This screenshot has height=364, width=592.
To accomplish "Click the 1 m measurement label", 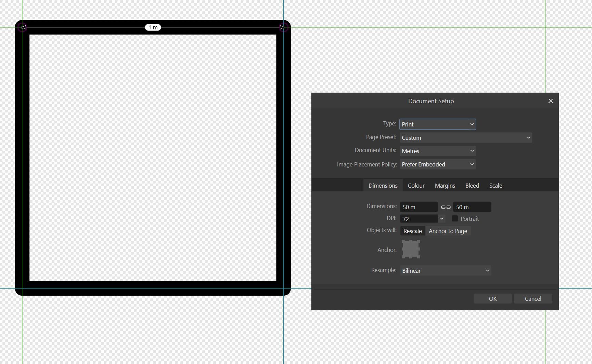I will click(153, 27).
